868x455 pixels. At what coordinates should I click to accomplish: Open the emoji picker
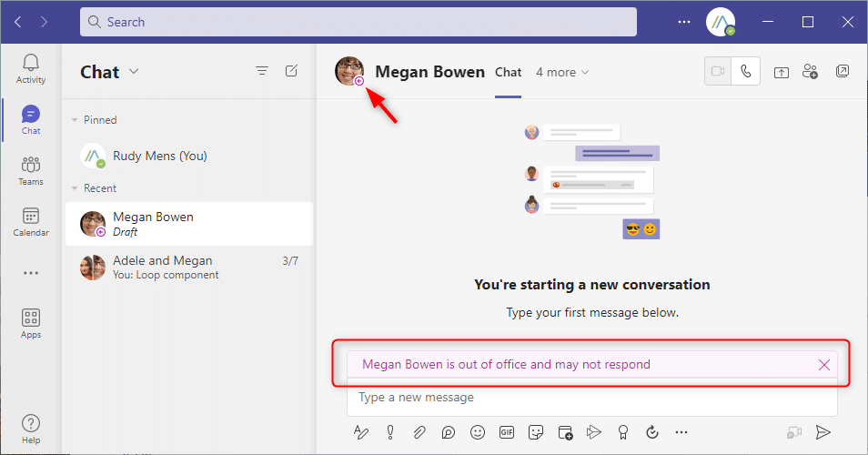tap(477, 432)
